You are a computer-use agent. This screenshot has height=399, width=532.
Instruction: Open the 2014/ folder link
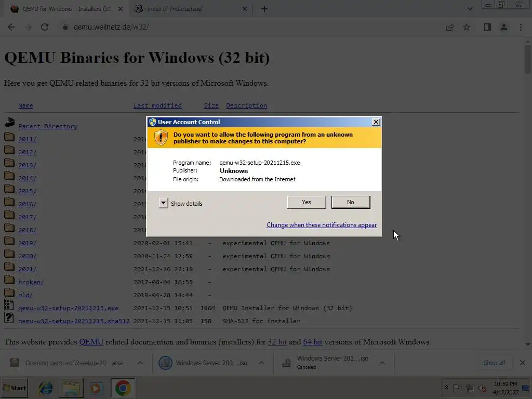click(x=27, y=178)
